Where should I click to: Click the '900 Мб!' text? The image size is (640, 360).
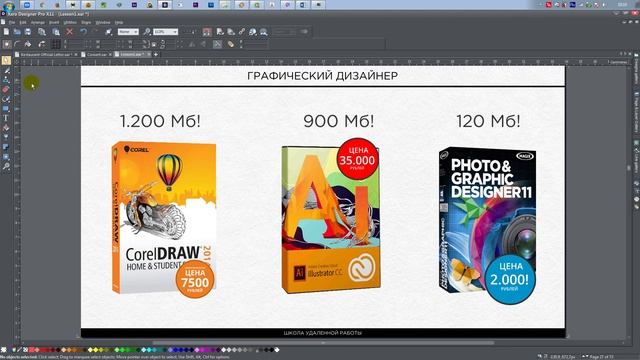point(339,121)
